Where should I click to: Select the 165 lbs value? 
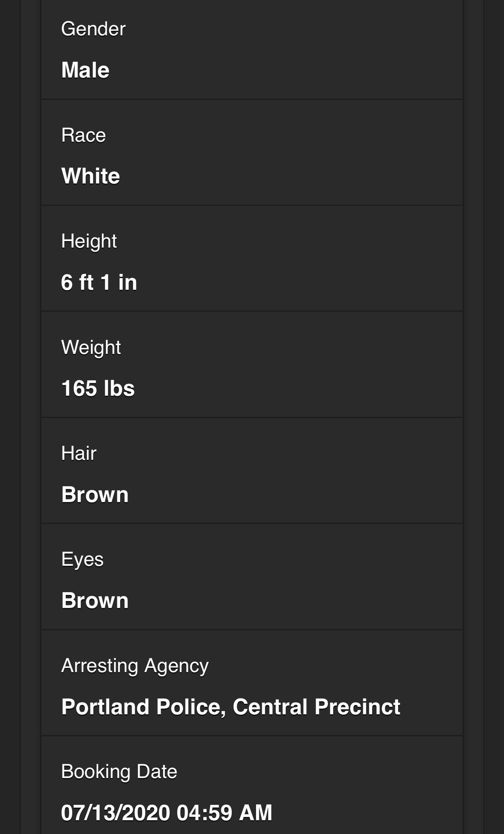click(98, 388)
